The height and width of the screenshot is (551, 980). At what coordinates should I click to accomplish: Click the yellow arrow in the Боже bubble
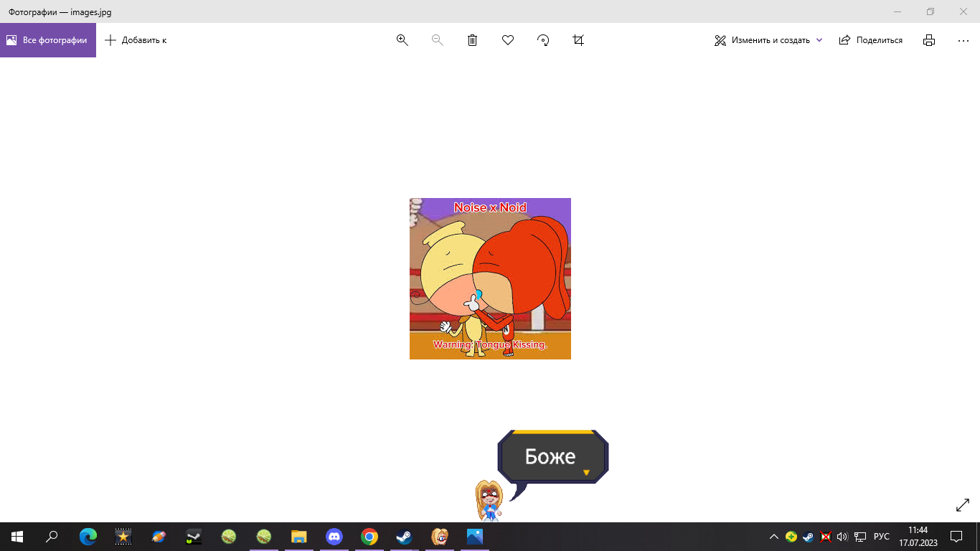pyautogui.click(x=586, y=472)
